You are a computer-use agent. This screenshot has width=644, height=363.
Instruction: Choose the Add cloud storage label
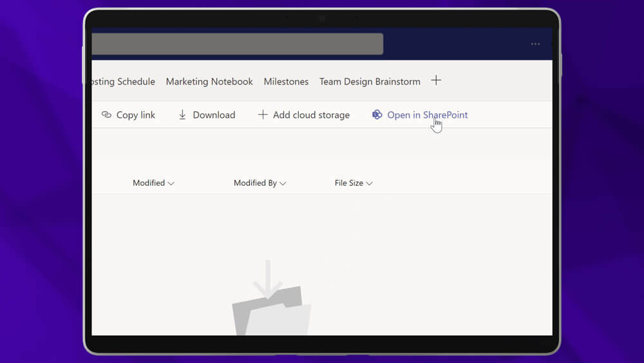[x=311, y=115]
